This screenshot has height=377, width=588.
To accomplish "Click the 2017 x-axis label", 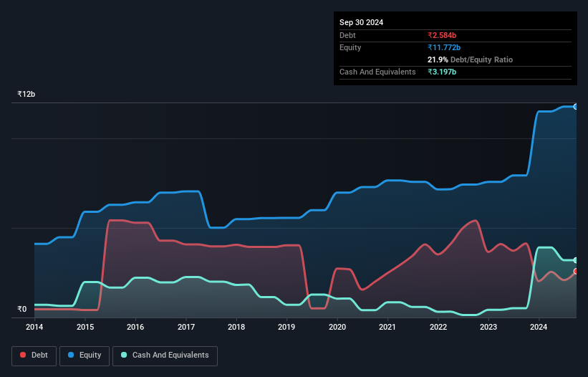I will point(186,327).
